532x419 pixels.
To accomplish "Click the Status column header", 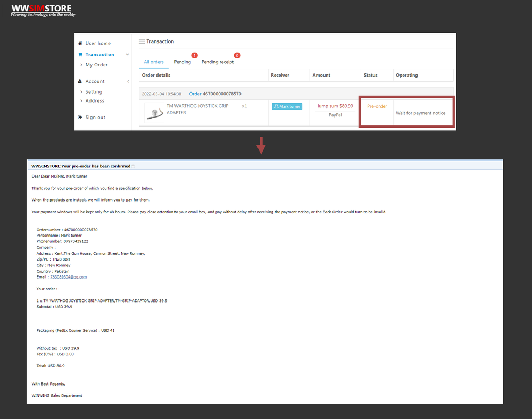I will click(x=370, y=76).
